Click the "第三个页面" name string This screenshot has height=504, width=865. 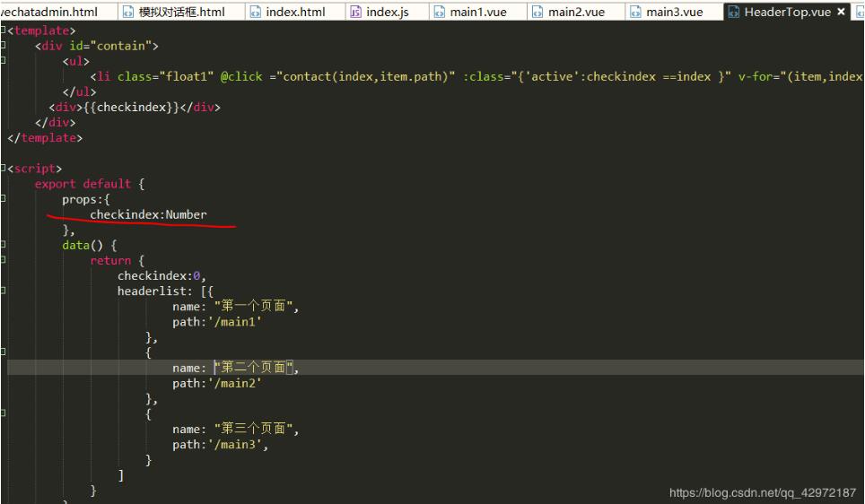[x=253, y=429]
